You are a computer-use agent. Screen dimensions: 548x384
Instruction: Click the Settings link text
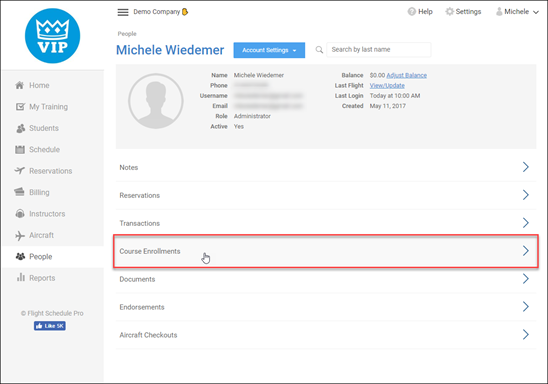pyautogui.click(x=468, y=12)
